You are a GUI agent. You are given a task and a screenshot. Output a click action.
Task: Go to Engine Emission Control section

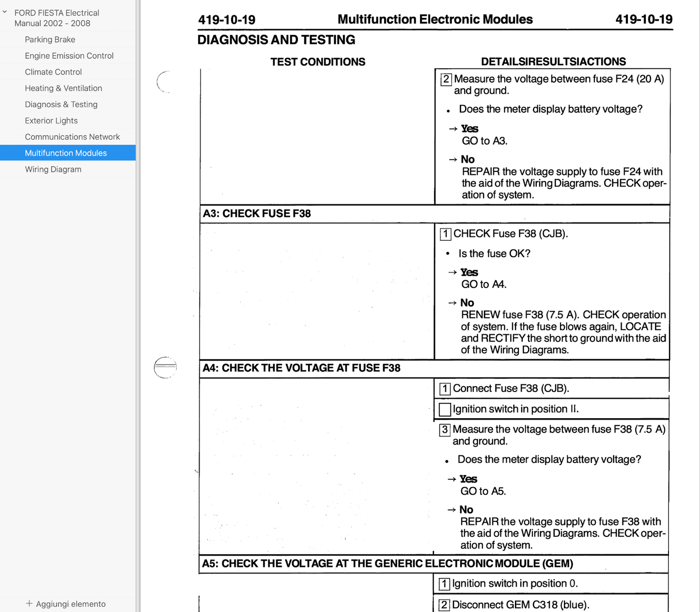coord(69,56)
